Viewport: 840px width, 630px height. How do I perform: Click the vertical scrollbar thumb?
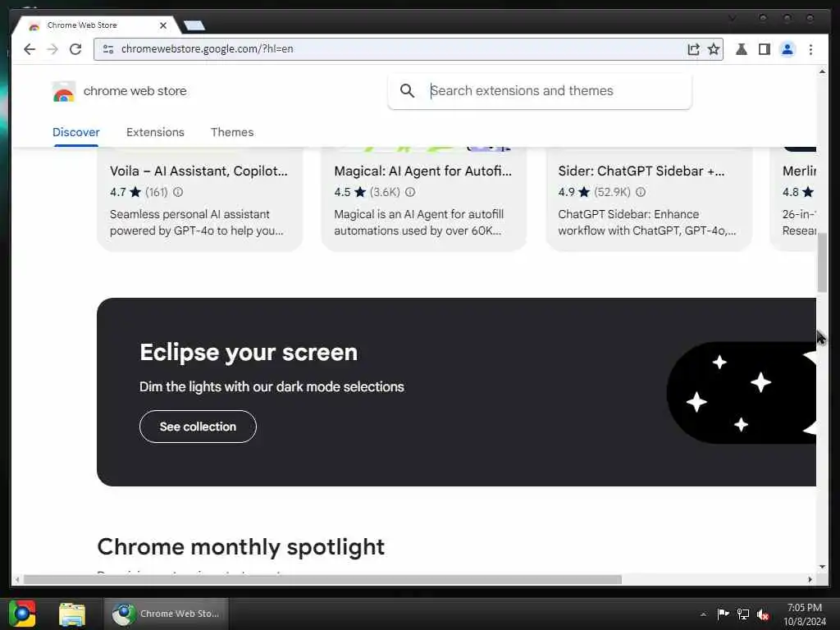[822, 262]
